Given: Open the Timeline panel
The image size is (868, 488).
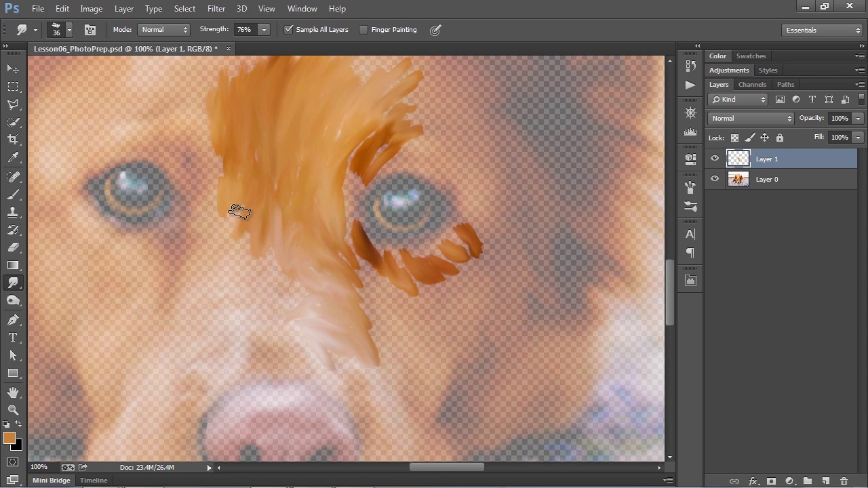Looking at the screenshot, I should pos(94,481).
